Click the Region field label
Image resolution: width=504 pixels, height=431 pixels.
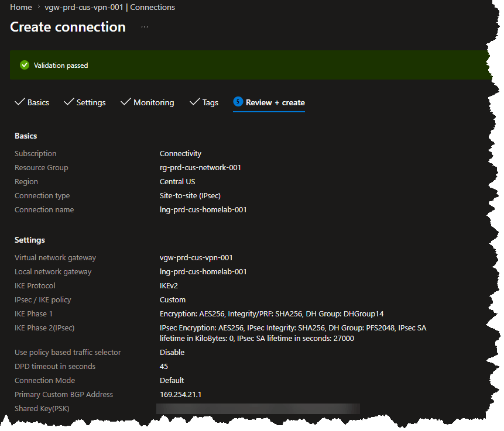click(26, 181)
